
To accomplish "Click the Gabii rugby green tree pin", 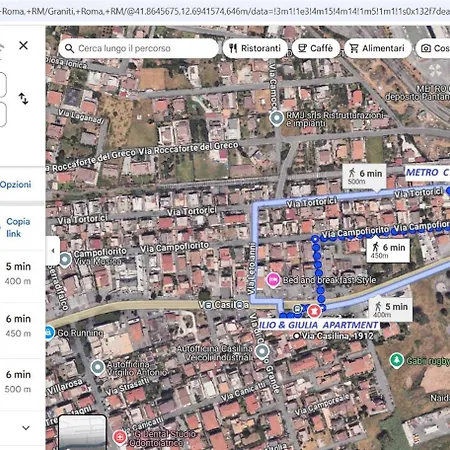I will [396, 360].
